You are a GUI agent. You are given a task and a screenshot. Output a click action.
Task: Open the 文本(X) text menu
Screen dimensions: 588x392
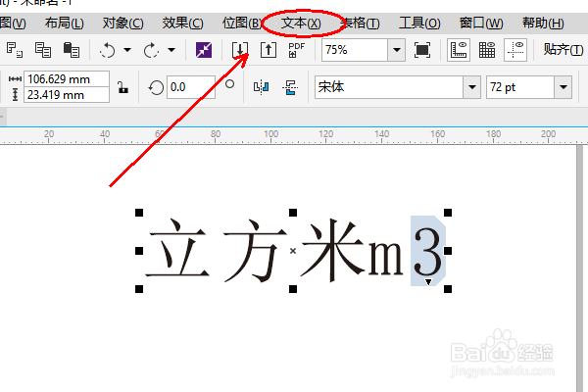[301, 24]
